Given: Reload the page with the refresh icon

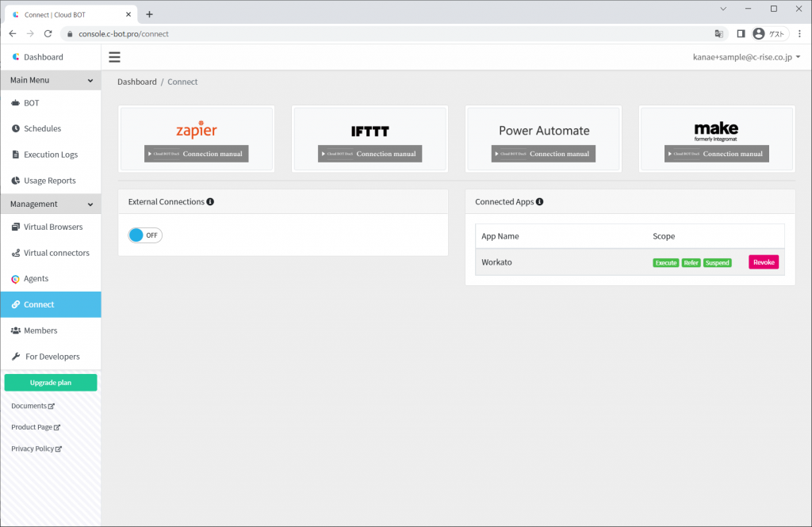Looking at the screenshot, I should pos(48,33).
